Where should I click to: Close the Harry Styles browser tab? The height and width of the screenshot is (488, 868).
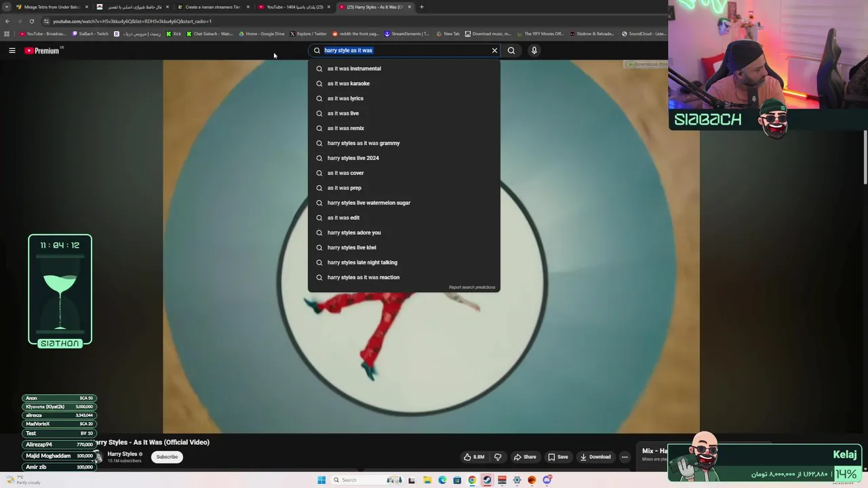click(410, 7)
